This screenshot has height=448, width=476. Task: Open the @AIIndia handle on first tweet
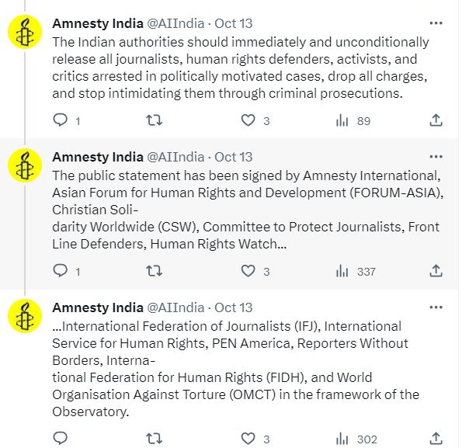(175, 23)
